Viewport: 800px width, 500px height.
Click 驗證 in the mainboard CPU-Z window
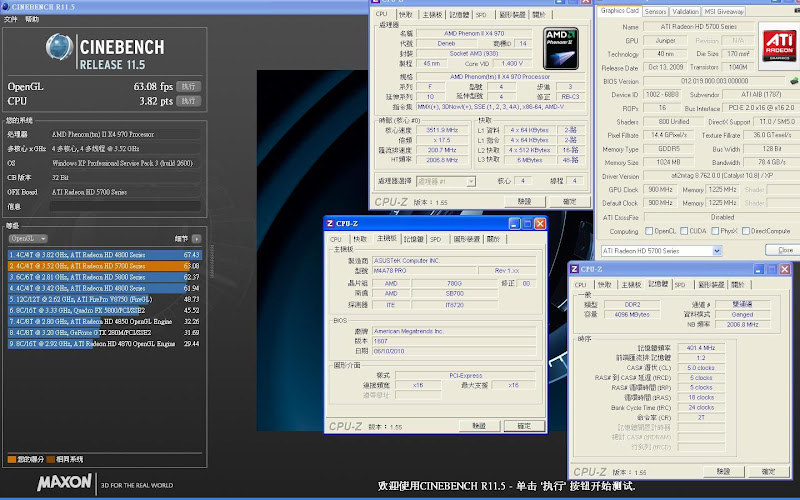point(479,426)
